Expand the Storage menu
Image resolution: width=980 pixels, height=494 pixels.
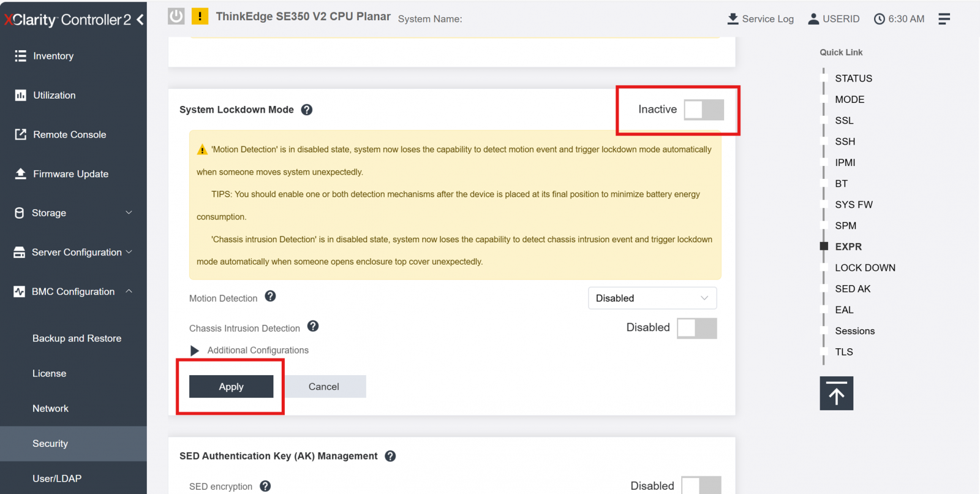73,213
